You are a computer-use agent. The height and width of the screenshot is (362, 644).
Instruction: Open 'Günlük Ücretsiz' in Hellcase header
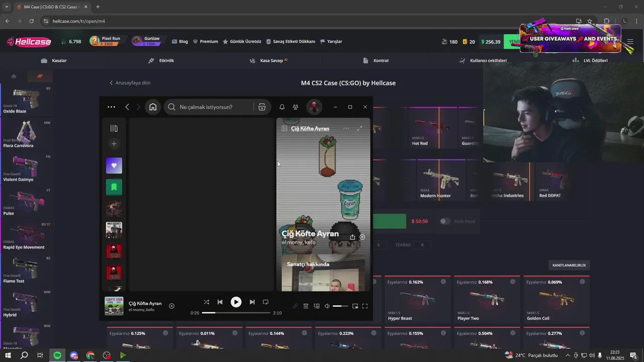pyautogui.click(x=242, y=42)
